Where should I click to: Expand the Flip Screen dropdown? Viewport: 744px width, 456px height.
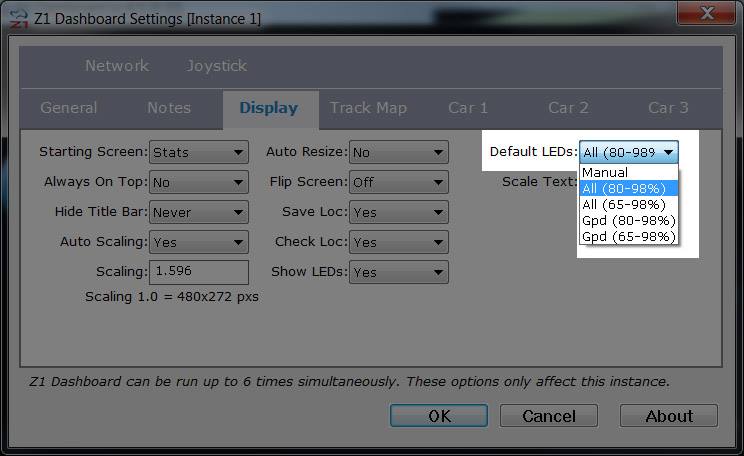[x=399, y=182]
